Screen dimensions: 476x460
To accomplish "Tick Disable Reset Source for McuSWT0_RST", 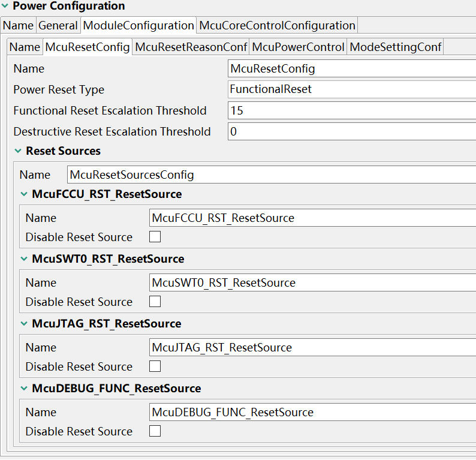I will click(155, 302).
